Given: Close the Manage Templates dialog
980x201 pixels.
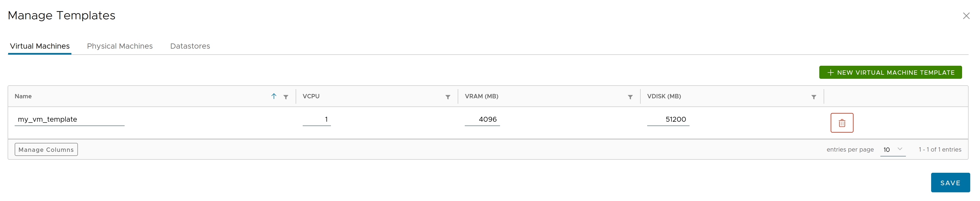Looking at the screenshot, I should (x=966, y=15).
